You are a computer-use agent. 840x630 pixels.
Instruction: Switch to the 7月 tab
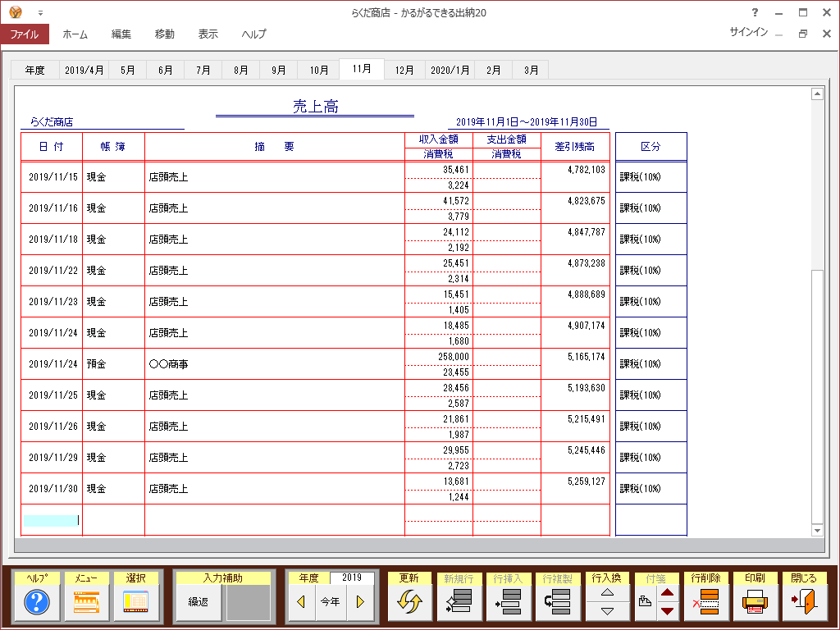pyautogui.click(x=203, y=71)
